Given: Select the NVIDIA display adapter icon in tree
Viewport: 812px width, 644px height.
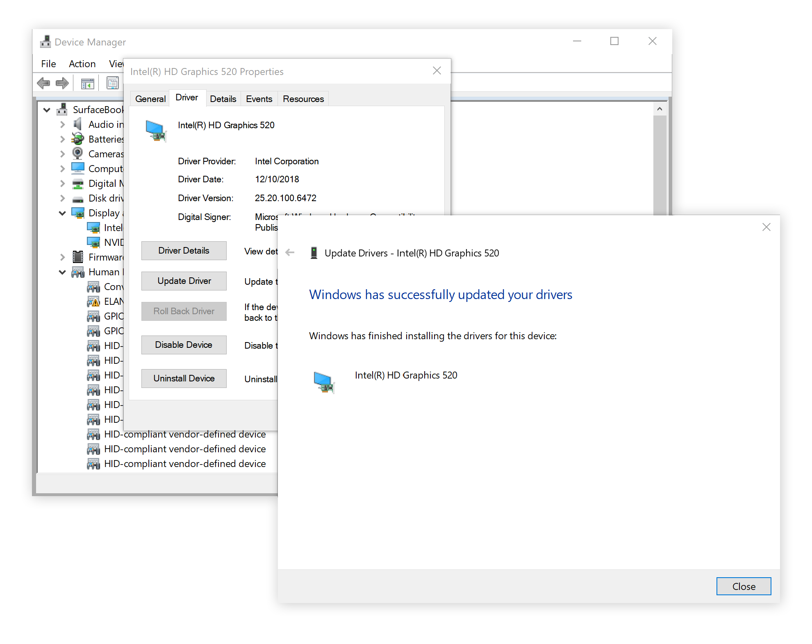Looking at the screenshot, I should coord(93,243).
